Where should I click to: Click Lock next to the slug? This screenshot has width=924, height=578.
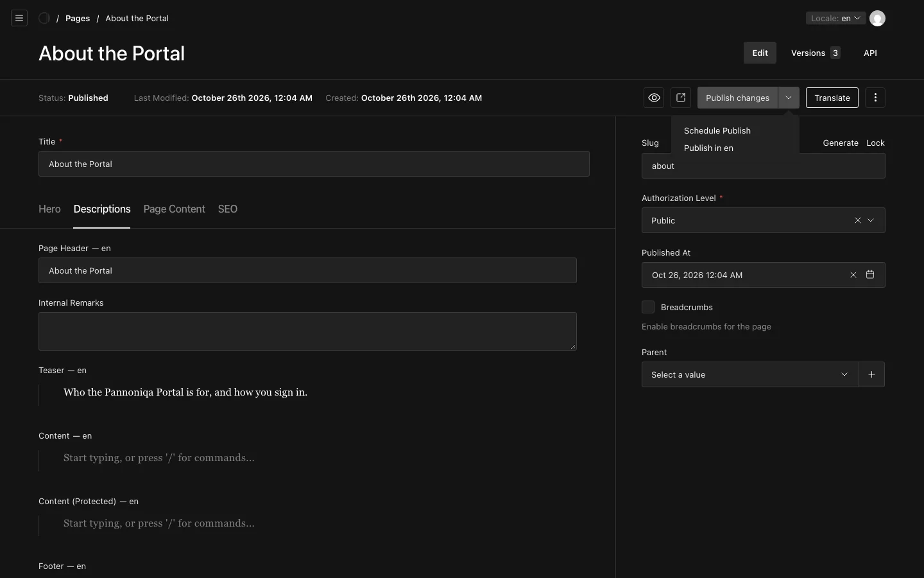coord(875,143)
